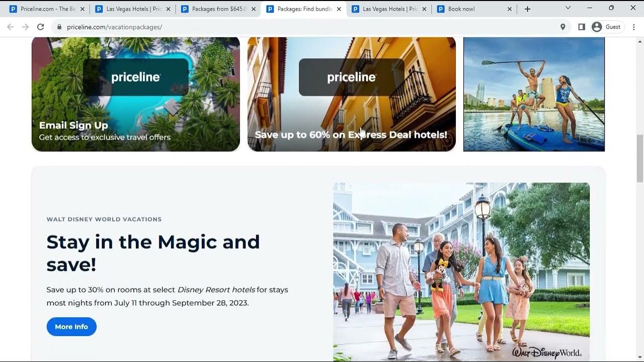Image resolution: width=644 pixels, height=362 pixels.
Task: Open the Express Deal hotels card
Action: [352, 94]
